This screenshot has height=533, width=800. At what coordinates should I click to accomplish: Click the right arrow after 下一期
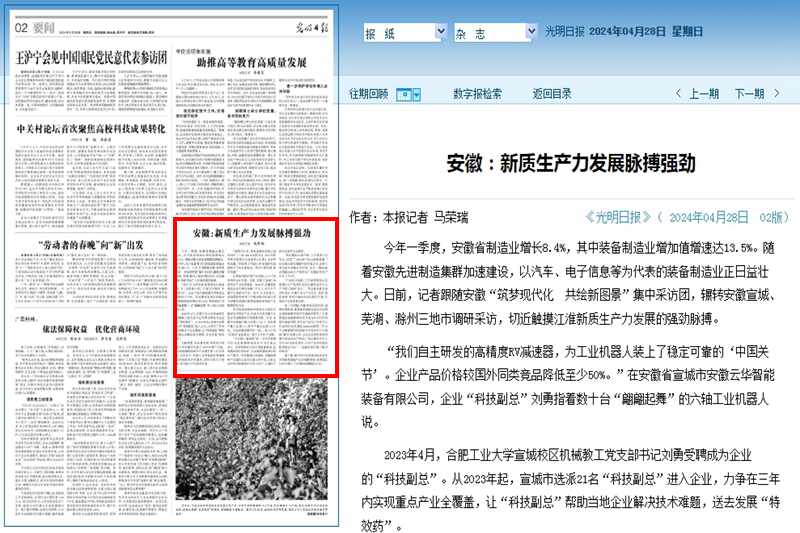pyautogui.click(x=777, y=94)
